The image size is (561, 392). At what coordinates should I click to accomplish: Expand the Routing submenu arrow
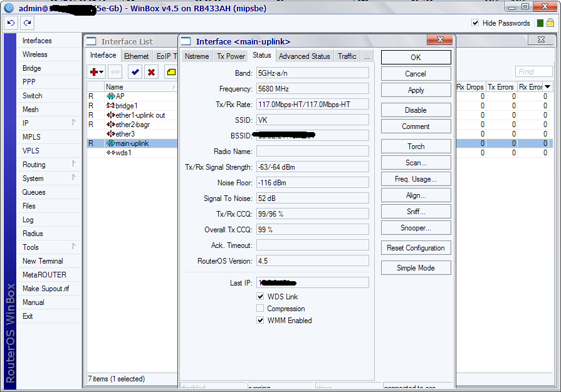pos(74,164)
